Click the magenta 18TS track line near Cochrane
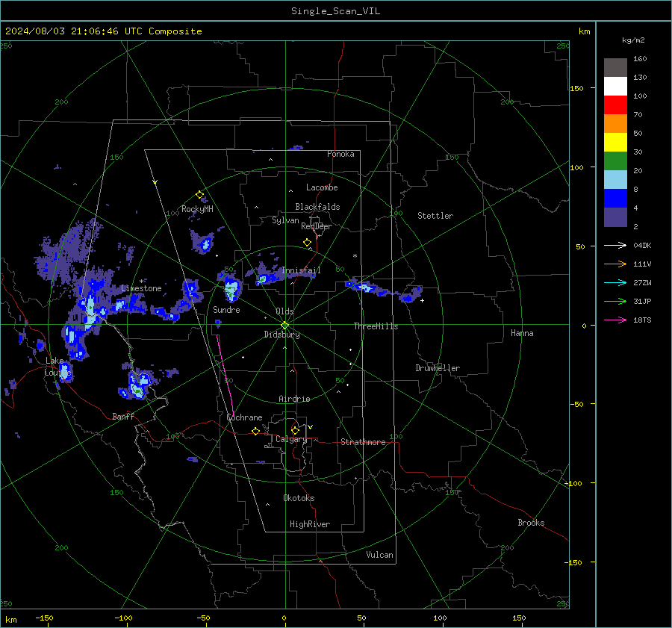672x628 pixels. point(225,376)
